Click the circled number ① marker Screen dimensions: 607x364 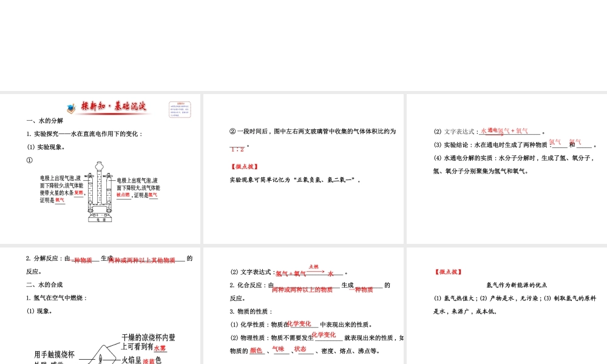pos(29,160)
